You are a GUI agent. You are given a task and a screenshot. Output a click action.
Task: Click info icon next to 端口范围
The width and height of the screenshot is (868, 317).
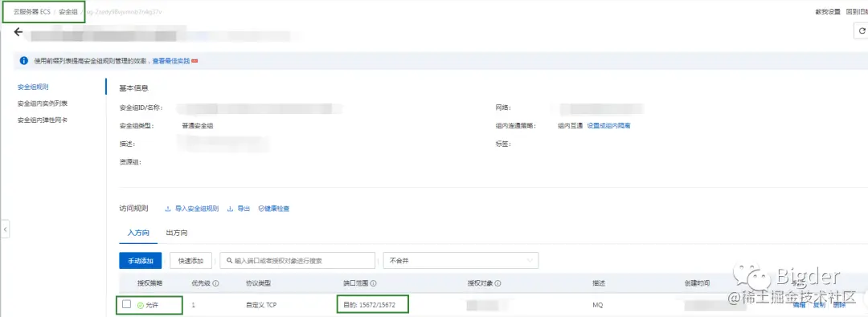[374, 283]
